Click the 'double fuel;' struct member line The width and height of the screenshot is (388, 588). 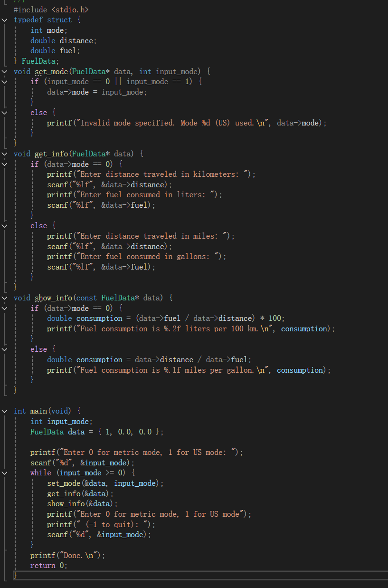tap(55, 51)
